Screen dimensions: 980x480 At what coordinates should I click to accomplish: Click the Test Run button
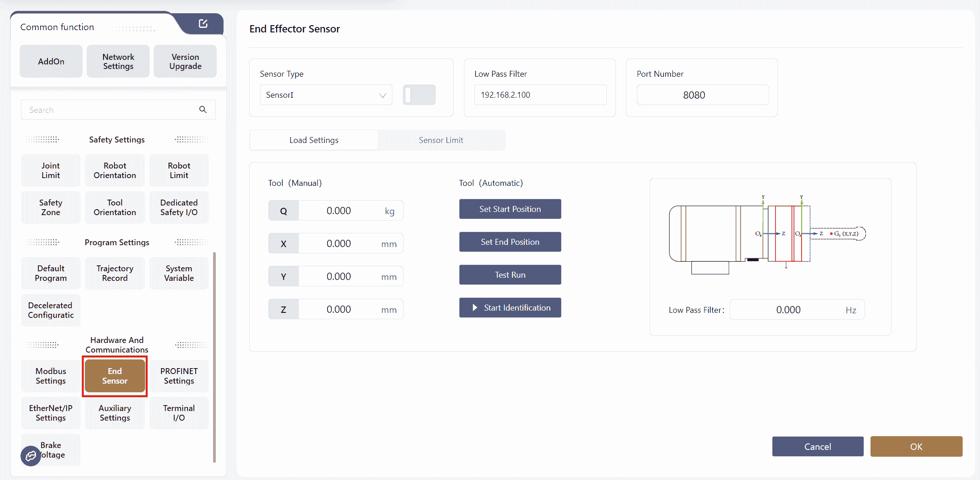click(510, 275)
